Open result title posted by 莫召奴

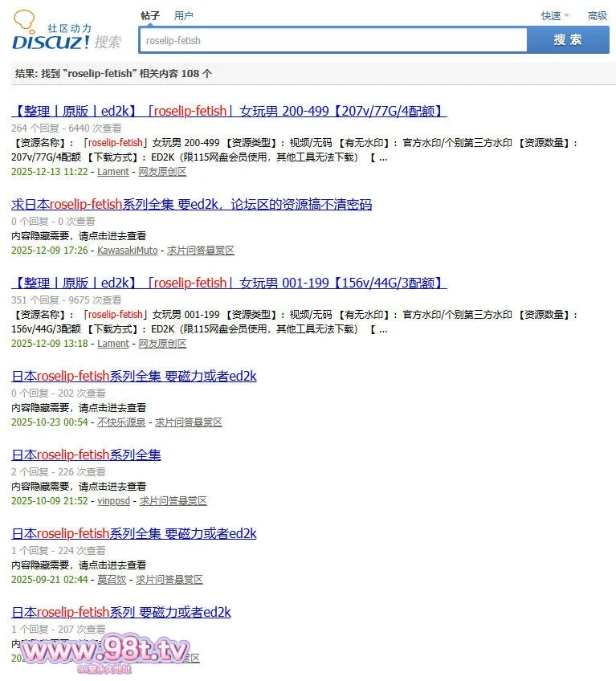(134, 533)
